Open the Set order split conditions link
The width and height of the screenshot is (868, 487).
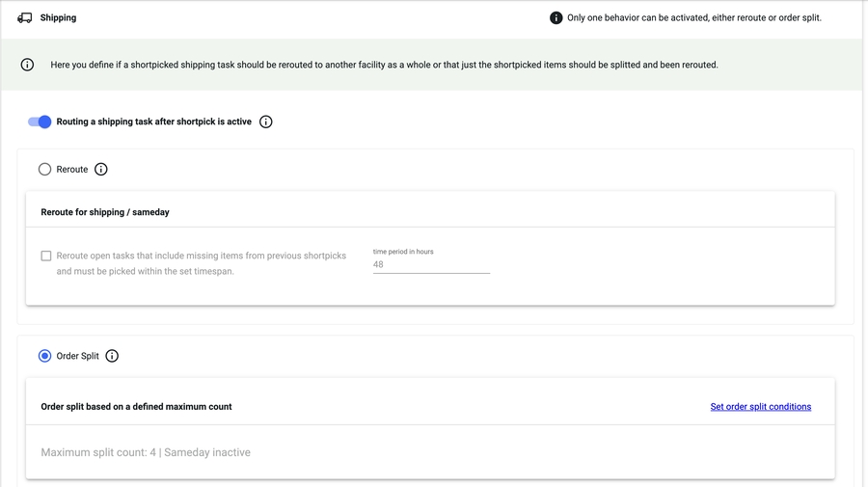tap(760, 407)
